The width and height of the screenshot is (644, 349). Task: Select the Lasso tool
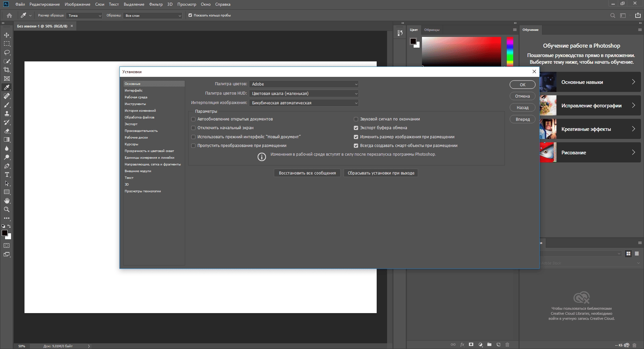coord(7,53)
